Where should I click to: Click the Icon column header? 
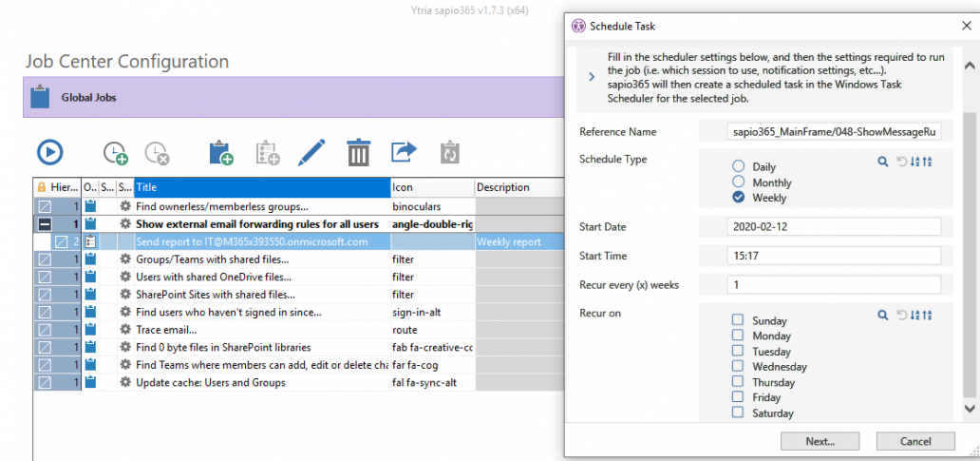click(x=432, y=187)
